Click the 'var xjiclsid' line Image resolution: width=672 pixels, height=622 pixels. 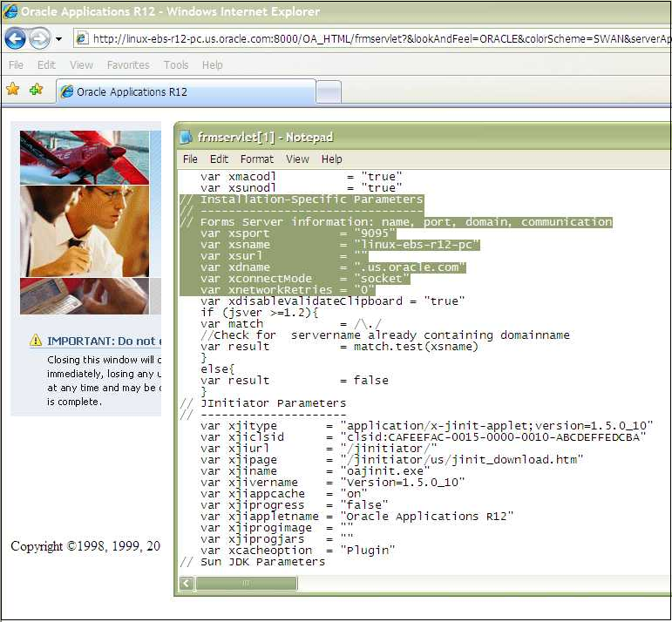[x=423, y=437]
